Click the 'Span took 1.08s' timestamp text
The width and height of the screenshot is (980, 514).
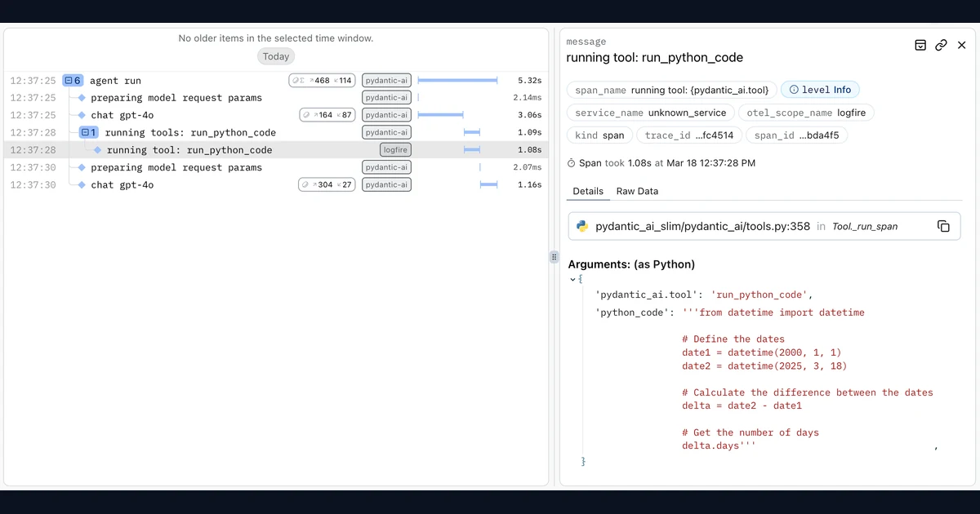[x=667, y=163]
